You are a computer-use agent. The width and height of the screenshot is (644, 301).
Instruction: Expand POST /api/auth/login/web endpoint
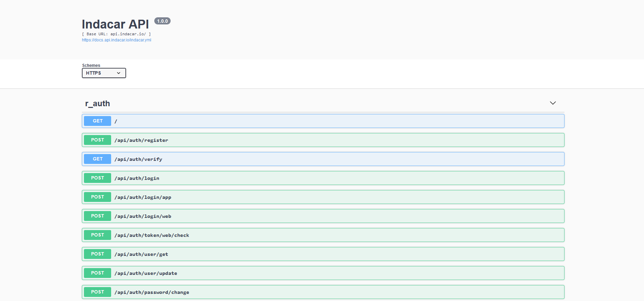(323, 216)
